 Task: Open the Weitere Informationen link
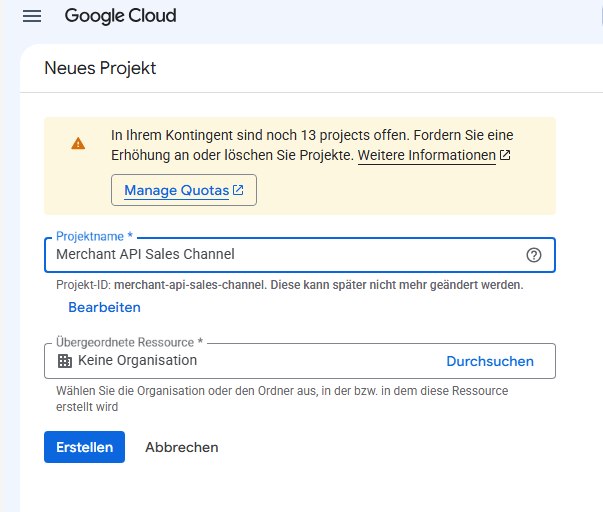click(427, 155)
